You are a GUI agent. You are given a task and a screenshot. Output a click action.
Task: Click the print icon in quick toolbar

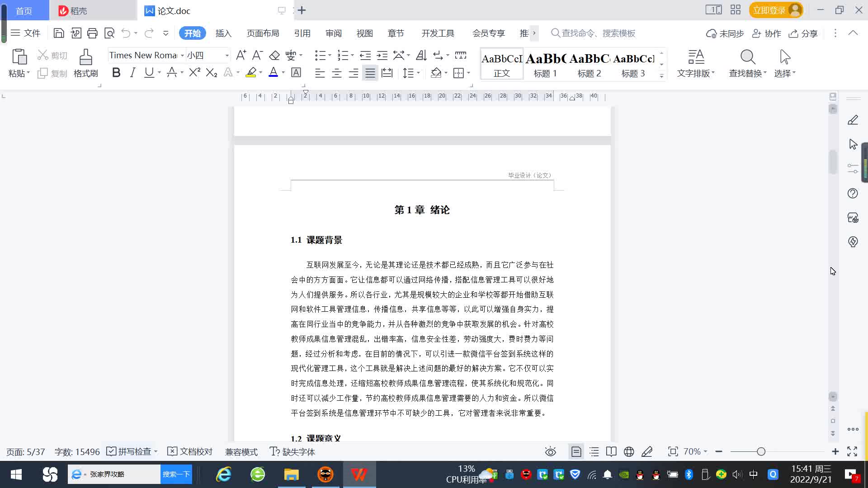coord(92,33)
